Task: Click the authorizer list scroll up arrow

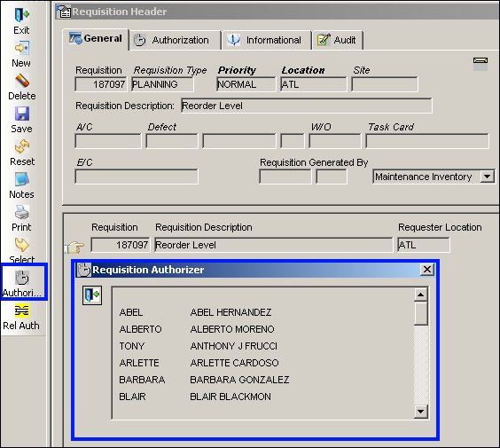Action: (x=421, y=295)
